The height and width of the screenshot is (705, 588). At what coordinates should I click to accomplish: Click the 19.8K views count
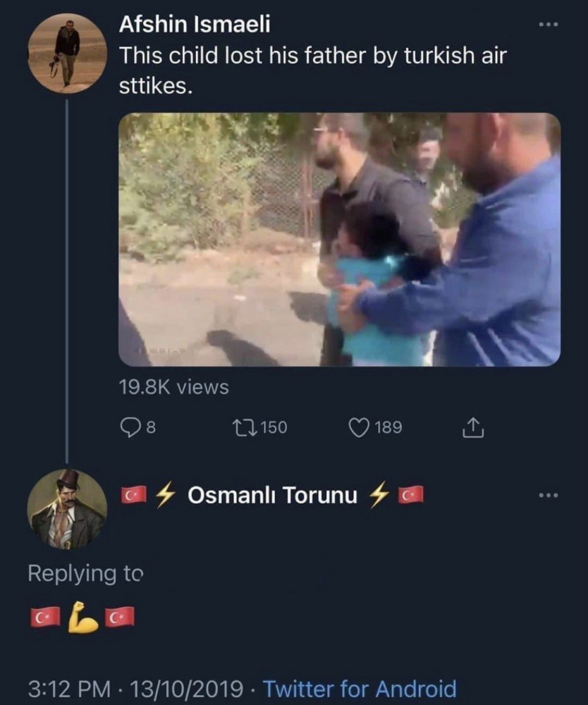[173, 387]
